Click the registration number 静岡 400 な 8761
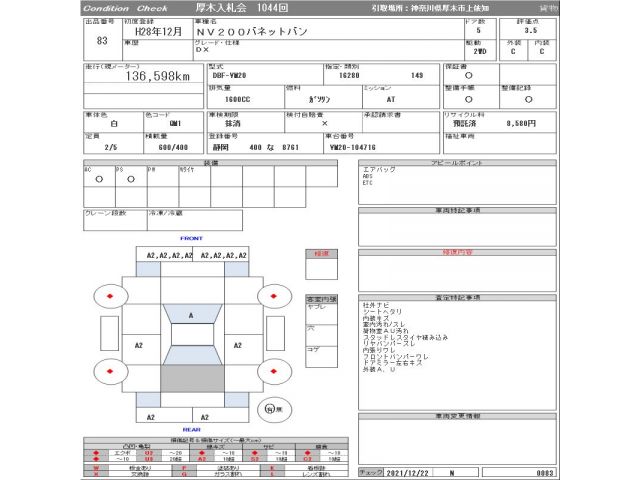The height and width of the screenshot is (480, 640). click(x=256, y=147)
